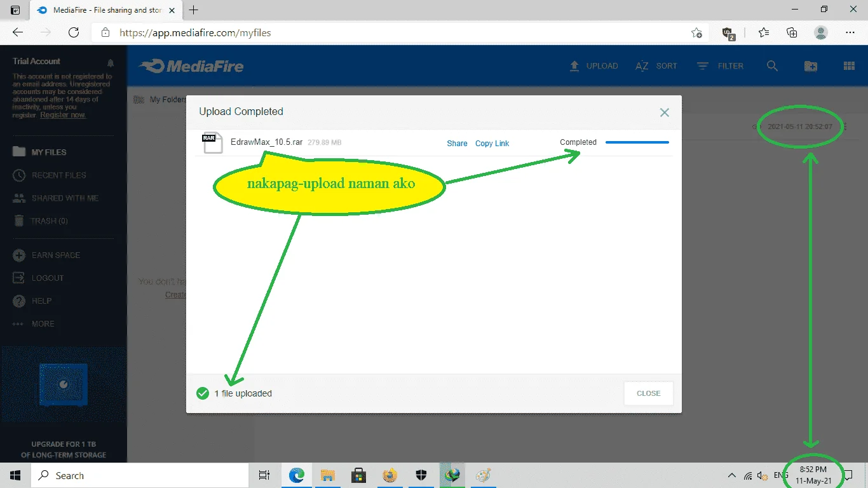Switch to grid view icon
The width and height of the screenshot is (868, 488).
click(x=849, y=66)
